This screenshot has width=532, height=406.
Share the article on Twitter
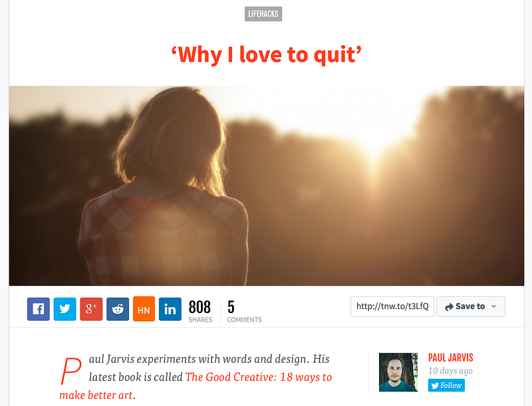[65, 309]
